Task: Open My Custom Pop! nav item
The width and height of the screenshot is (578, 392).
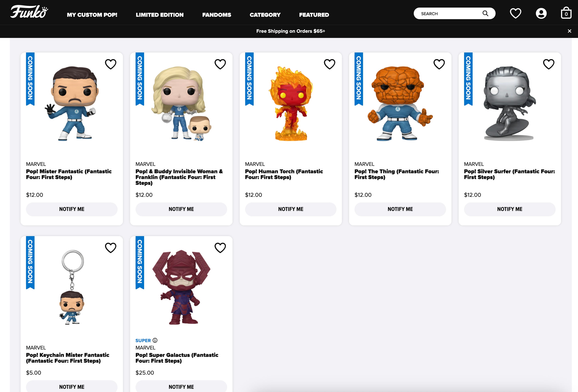Action: click(92, 15)
